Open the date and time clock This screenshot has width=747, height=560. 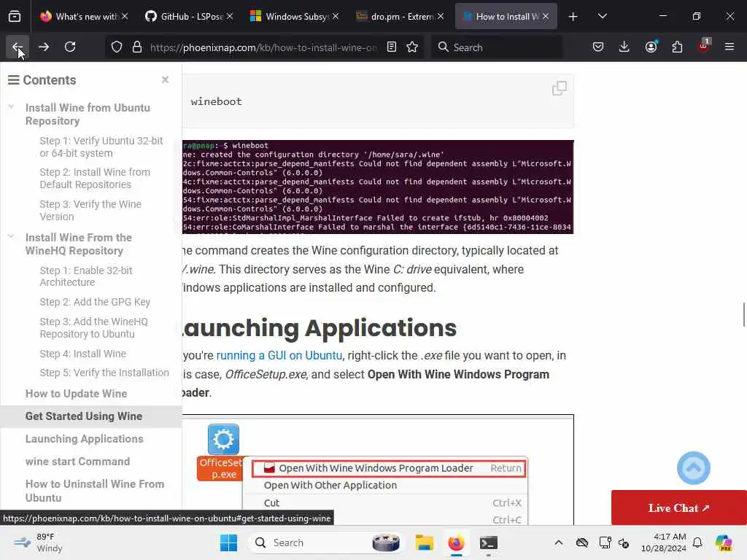pyautogui.click(x=663, y=542)
